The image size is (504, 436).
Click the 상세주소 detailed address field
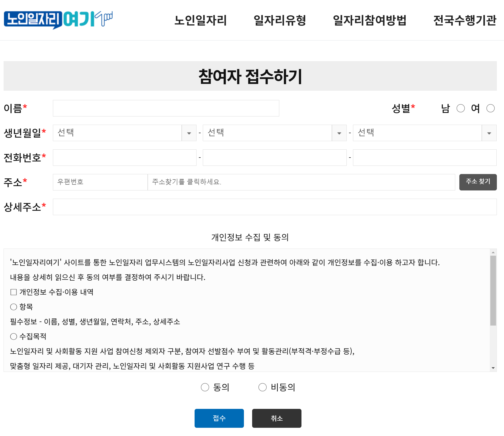tap(274, 207)
